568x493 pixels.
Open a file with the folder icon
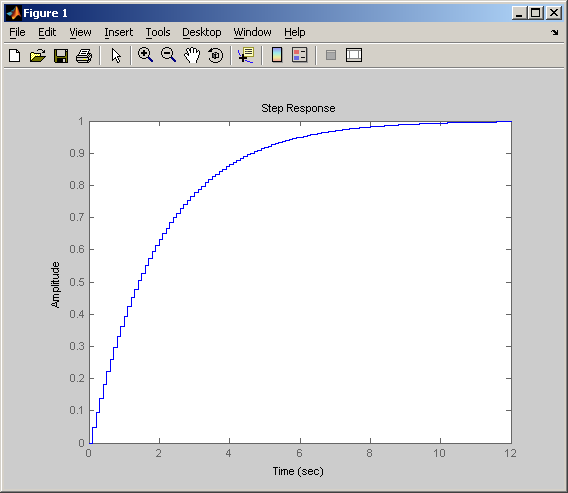coord(38,55)
